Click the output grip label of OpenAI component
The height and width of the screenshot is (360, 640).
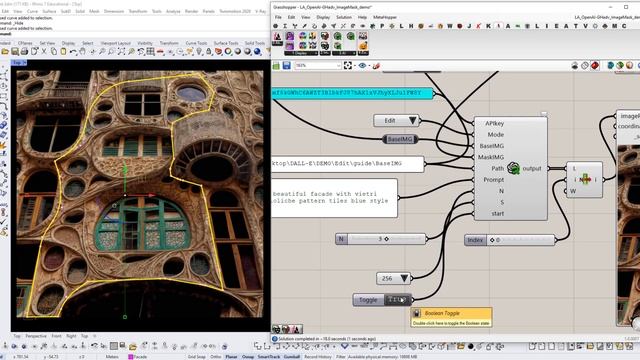[531, 168]
